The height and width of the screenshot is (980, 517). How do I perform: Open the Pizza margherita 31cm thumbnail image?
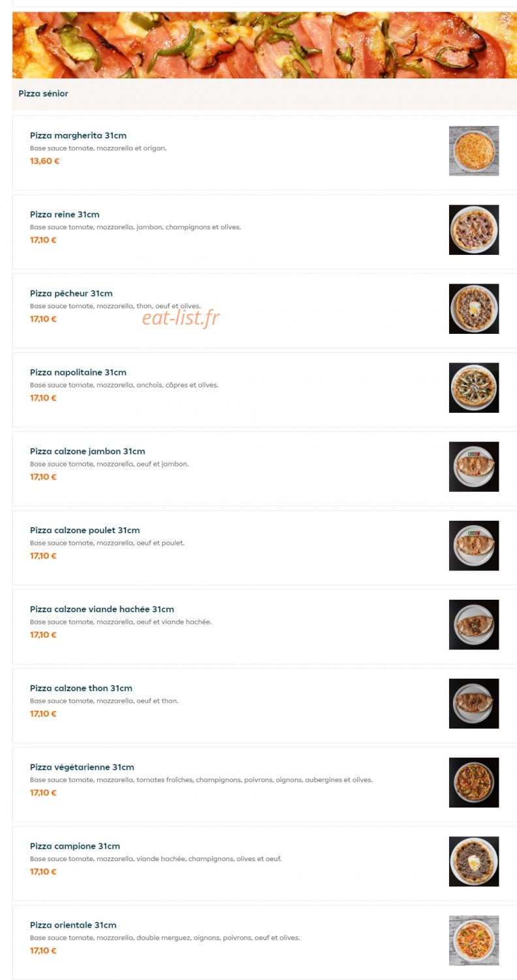coord(473,151)
